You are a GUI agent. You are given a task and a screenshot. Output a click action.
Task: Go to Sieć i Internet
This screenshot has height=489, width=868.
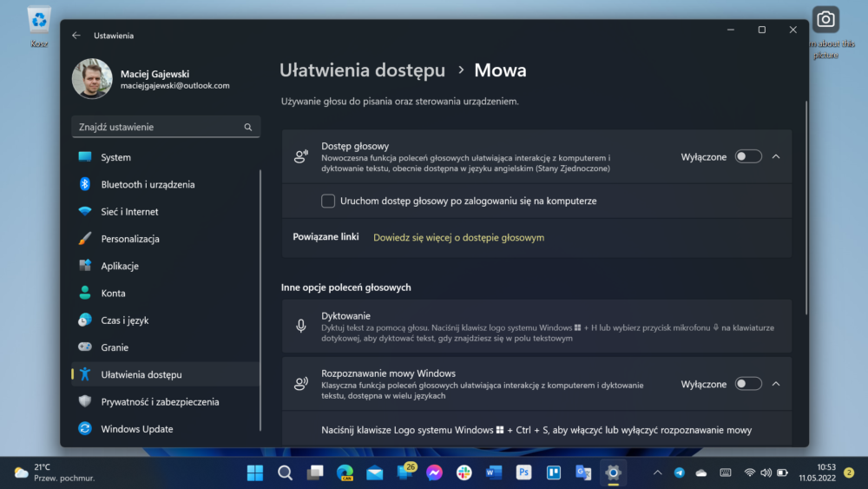(166, 212)
